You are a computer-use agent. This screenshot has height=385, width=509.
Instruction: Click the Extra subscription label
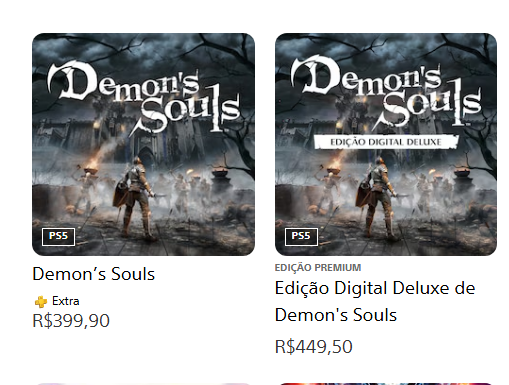65,301
